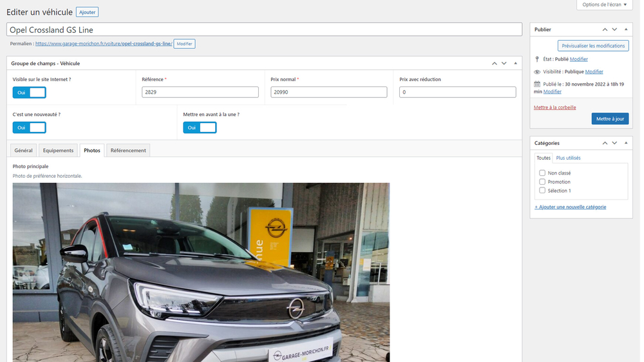
Task: Open the Référencement tab
Action: click(x=128, y=150)
